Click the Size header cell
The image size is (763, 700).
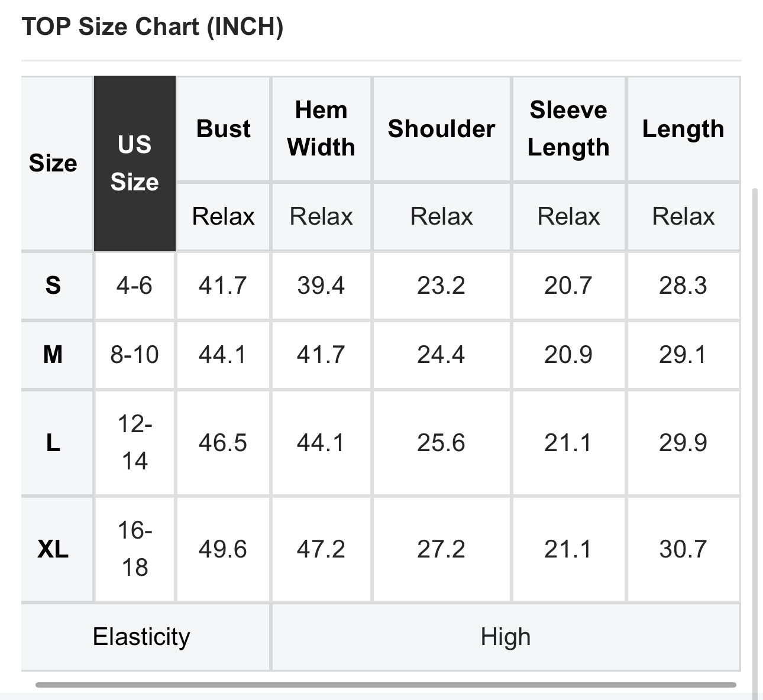coord(53,163)
